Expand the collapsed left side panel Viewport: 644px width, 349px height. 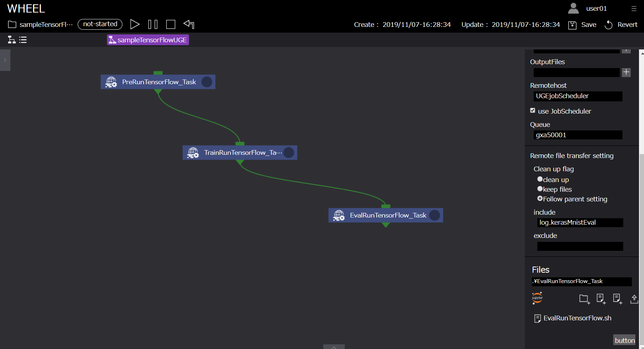coord(5,60)
